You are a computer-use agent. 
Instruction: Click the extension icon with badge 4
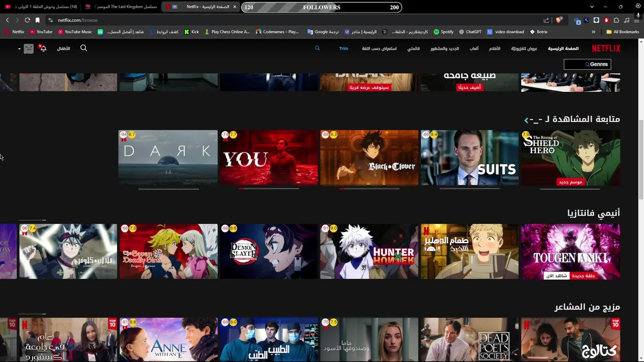tap(578, 21)
